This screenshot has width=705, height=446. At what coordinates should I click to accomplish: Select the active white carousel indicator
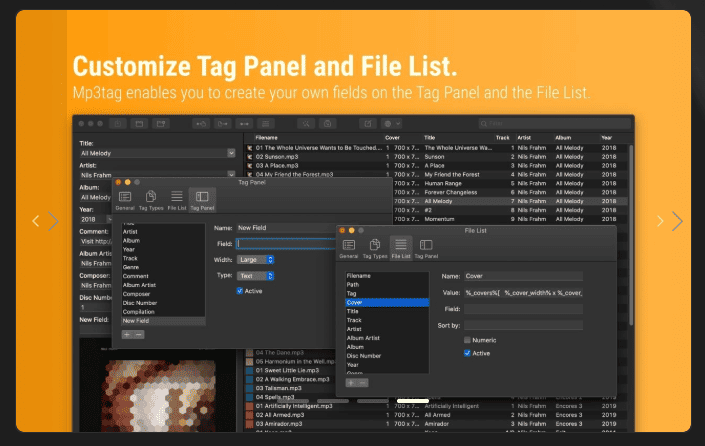[413, 401]
